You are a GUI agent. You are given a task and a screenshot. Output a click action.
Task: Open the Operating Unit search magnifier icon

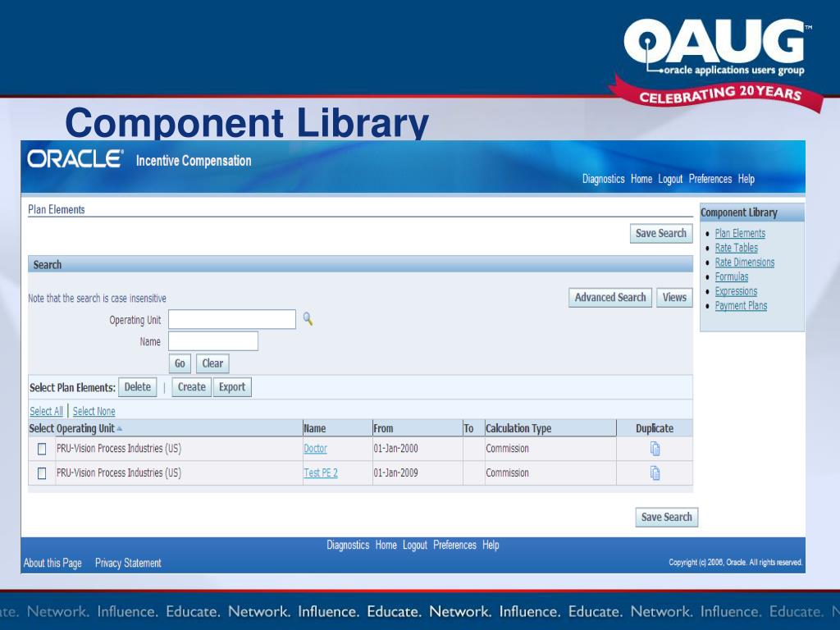(308, 319)
